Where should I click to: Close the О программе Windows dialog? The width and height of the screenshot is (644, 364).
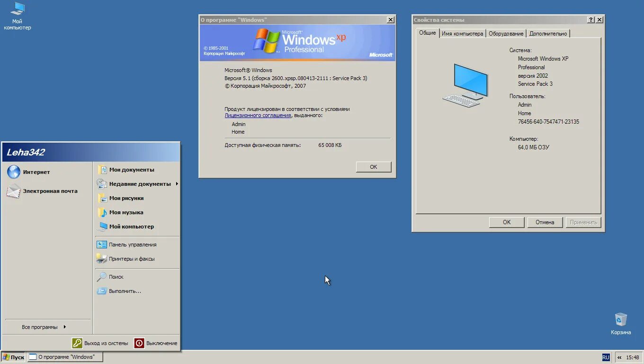[x=390, y=20]
